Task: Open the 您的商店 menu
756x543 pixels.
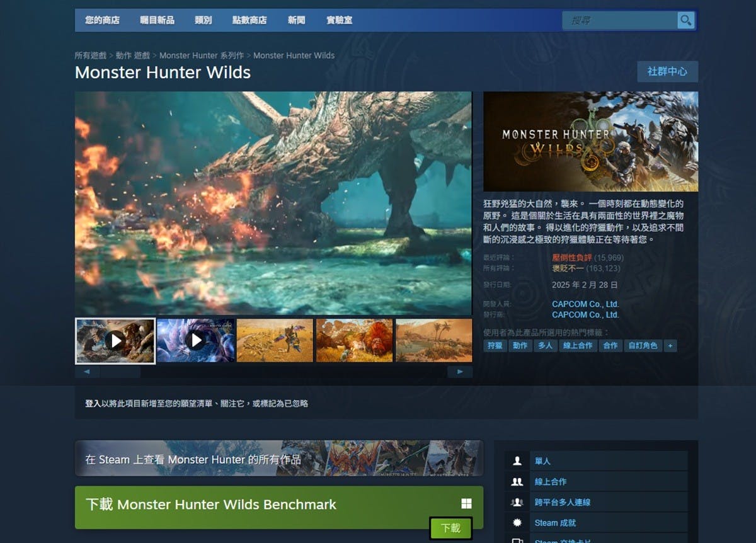Action: coord(102,20)
